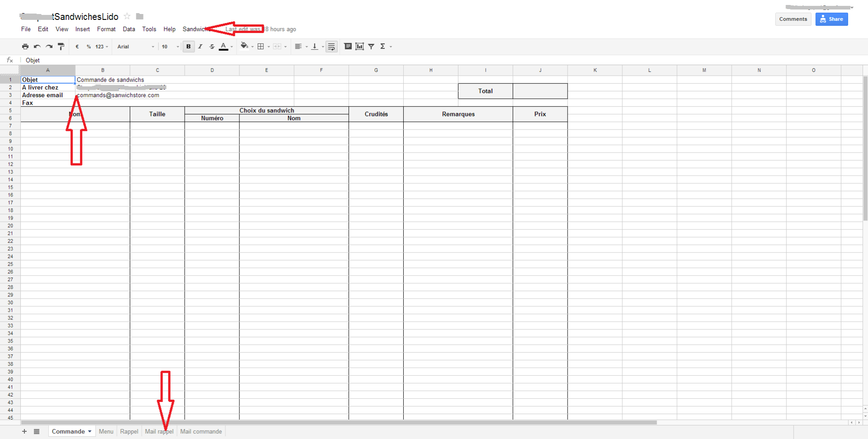Insert a chart

coord(359,46)
